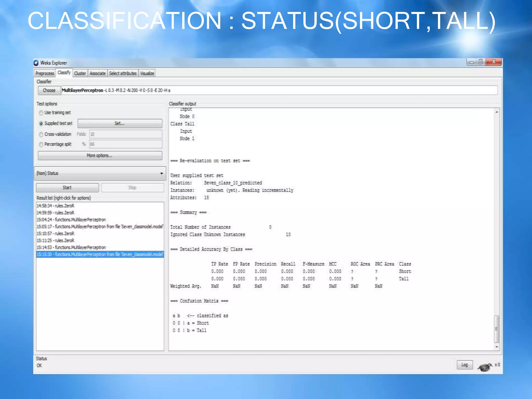The width and height of the screenshot is (532, 399).
Task: Click the 'Total Number of Instances' line
Action: click(x=221, y=227)
